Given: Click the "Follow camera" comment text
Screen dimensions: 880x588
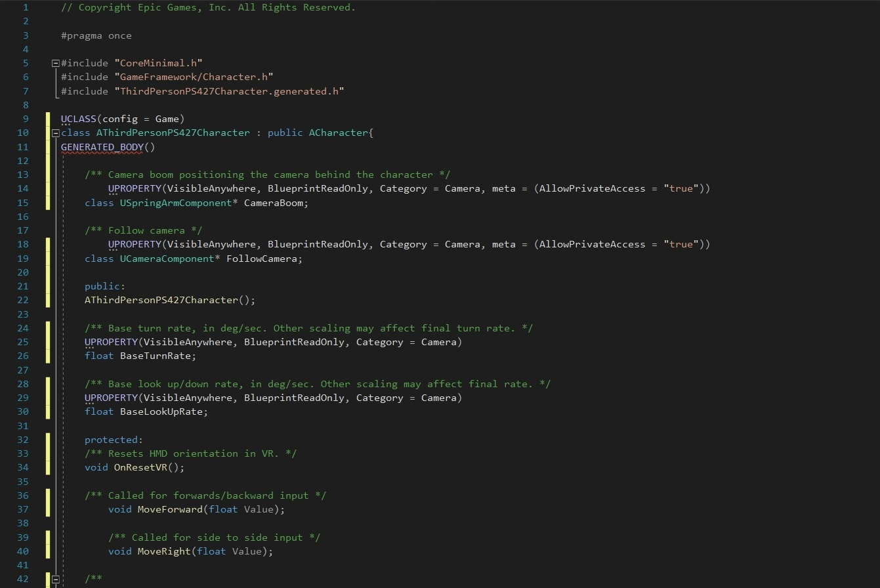Looking at the screenshot, I should (140, 230).
